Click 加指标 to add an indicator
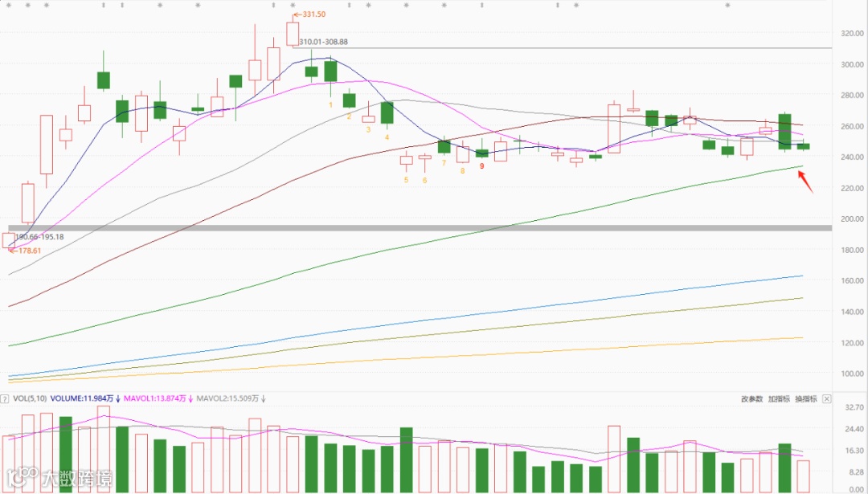The image size is (868, 494). click(779, 399)
